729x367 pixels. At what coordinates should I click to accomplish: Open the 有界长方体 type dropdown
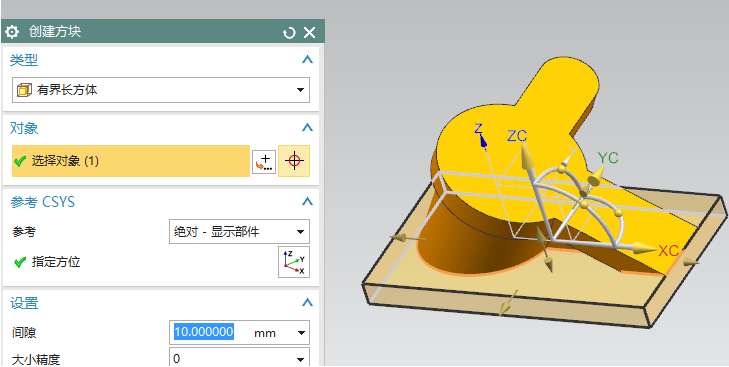[161, 90]
